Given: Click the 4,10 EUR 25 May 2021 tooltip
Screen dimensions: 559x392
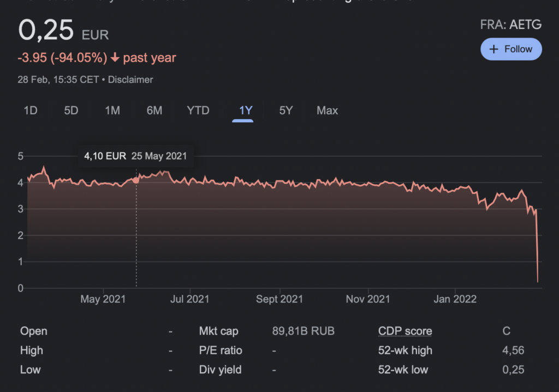Looking at the screenshot, I should click(x=135, y=156).
